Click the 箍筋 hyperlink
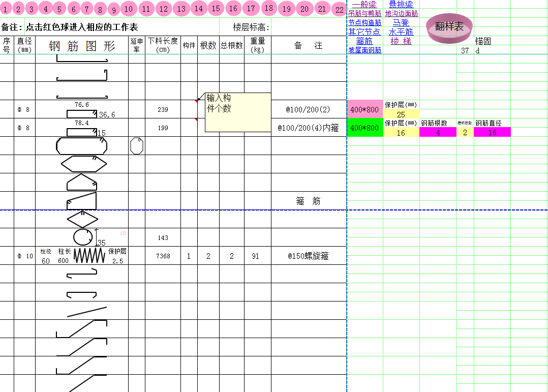This screenshot has height=392, width=548. pos(364,41)
